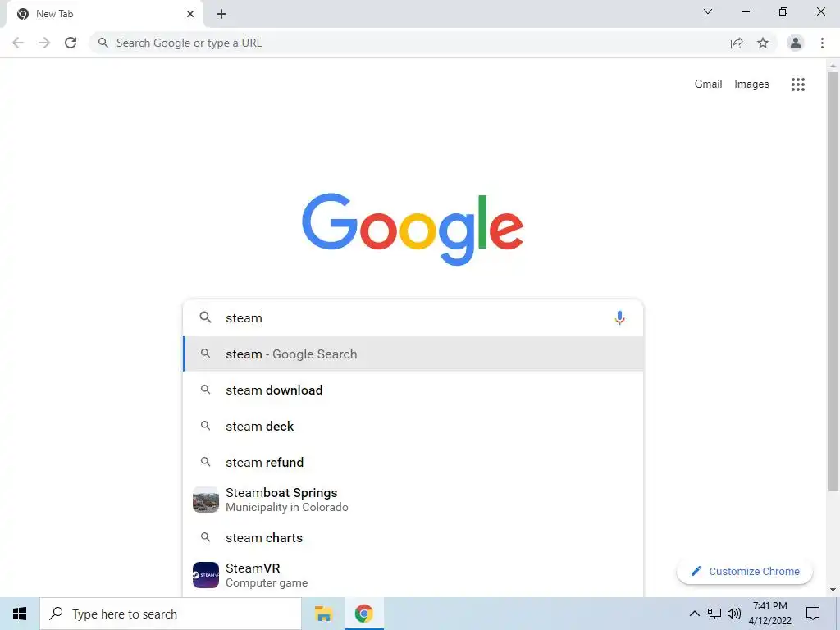Viewport: 840px width, 630px height.
Task: Choose the 'steam refund' suggestion
Action: pos(413,462)
